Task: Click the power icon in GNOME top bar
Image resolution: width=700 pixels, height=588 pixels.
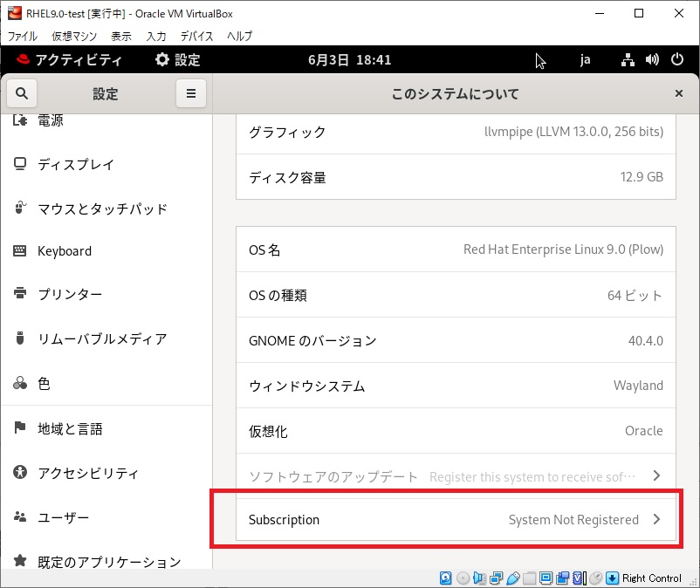Action: coord(676,59)
